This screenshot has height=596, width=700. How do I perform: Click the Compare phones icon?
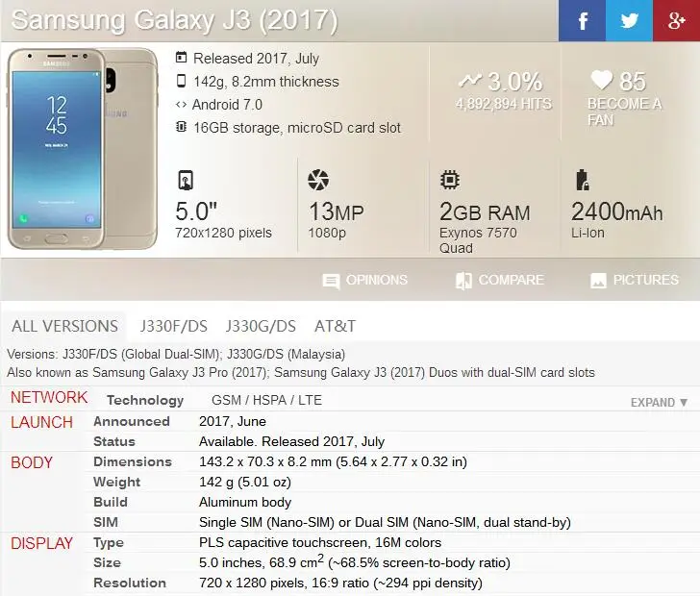tap(463, 281)
